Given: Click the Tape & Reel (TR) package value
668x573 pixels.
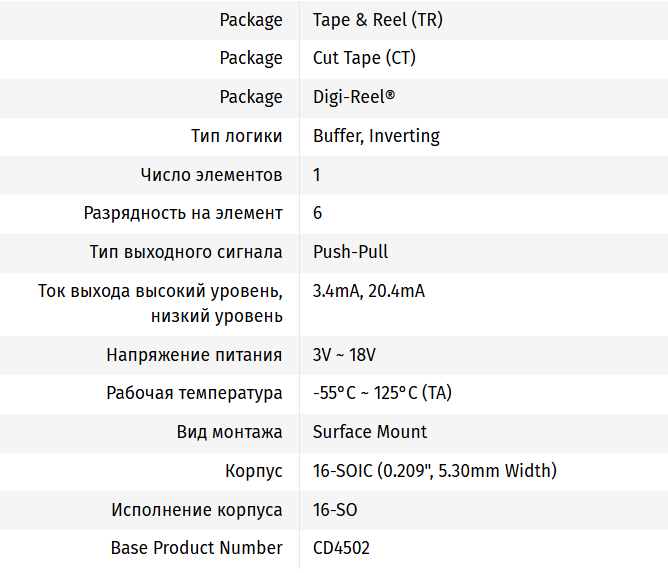Looking at the screenshot, I should pyautogui.click(x=375, y=20).
